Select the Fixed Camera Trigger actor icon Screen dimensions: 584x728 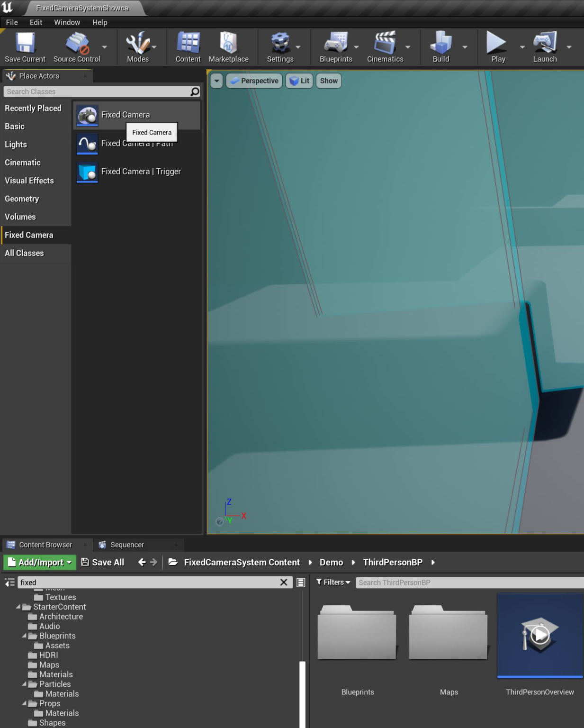coord(87,172)
